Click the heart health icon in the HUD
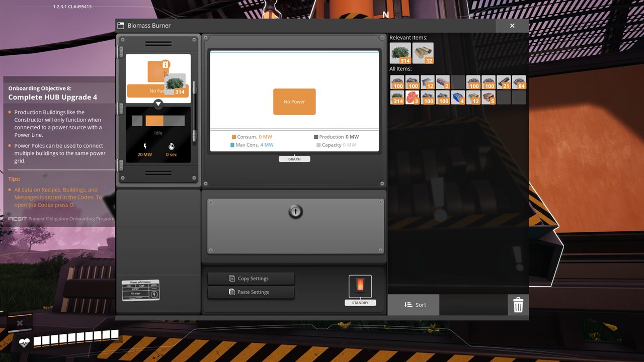 point(24,342)
